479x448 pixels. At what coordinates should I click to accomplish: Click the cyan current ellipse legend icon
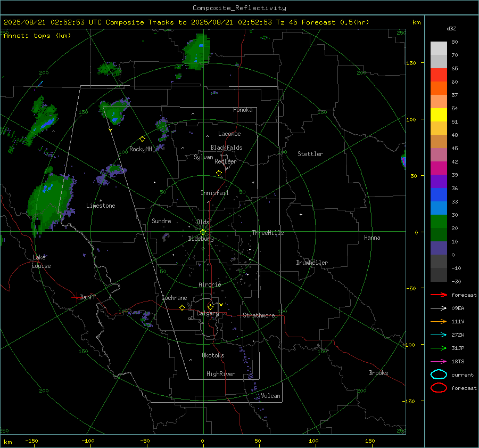439,374
